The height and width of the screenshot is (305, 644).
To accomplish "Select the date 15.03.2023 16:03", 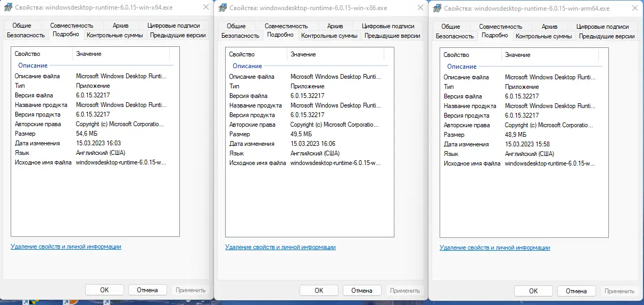I will (x=98, y=143).
